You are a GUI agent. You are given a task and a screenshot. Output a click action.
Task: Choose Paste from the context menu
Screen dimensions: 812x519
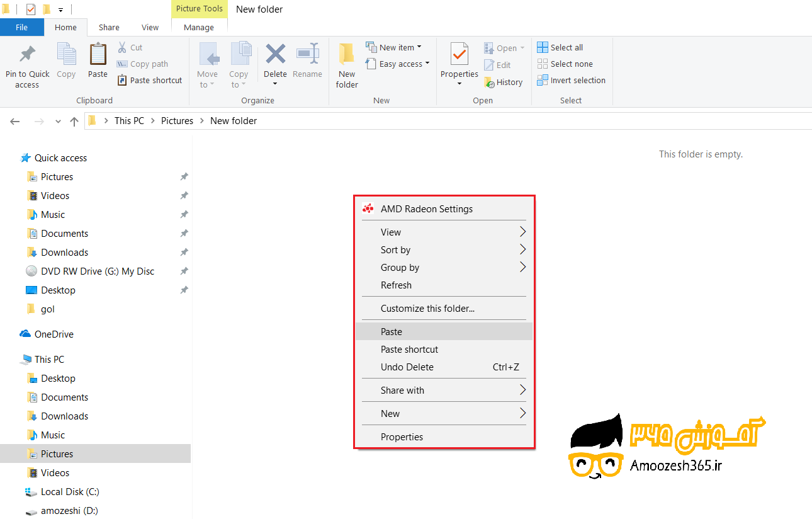(x=392, y=332)
